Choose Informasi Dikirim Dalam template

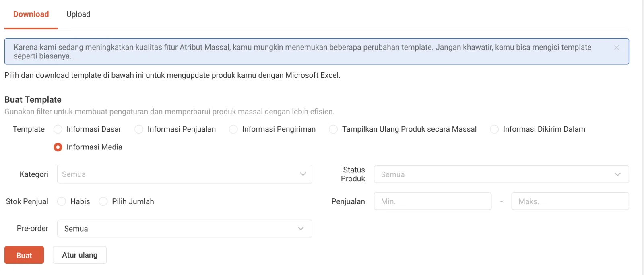click(494, 129)
